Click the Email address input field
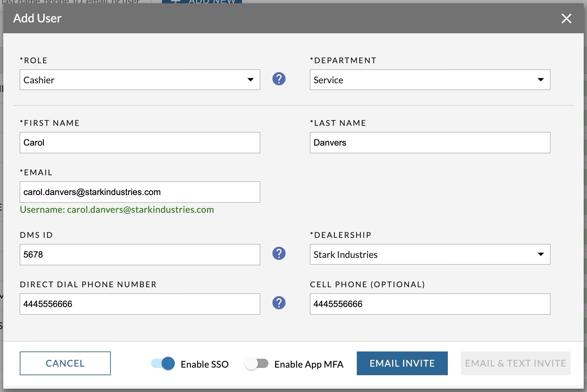This screenshot has width=587, height=392. [x=140, y=192]
